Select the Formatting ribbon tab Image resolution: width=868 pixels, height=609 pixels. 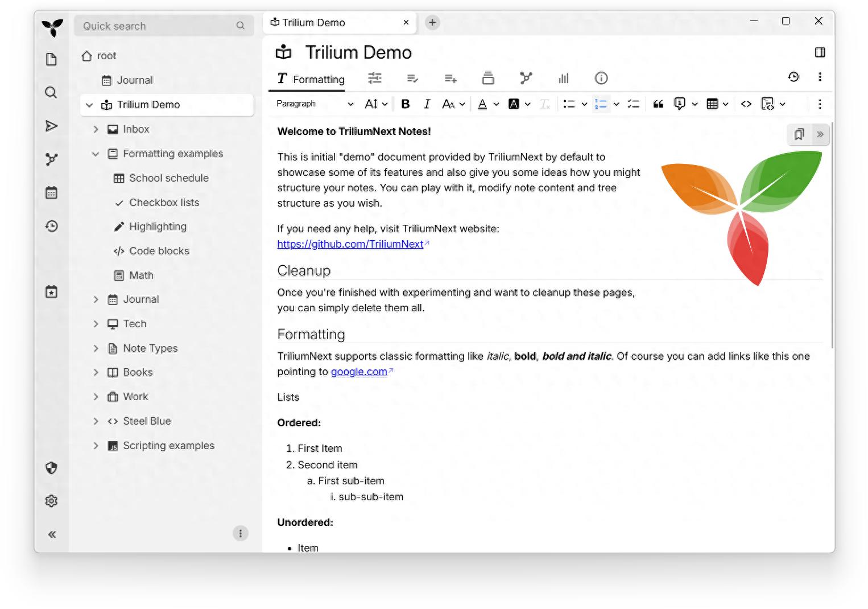click(x=311, y=79)
